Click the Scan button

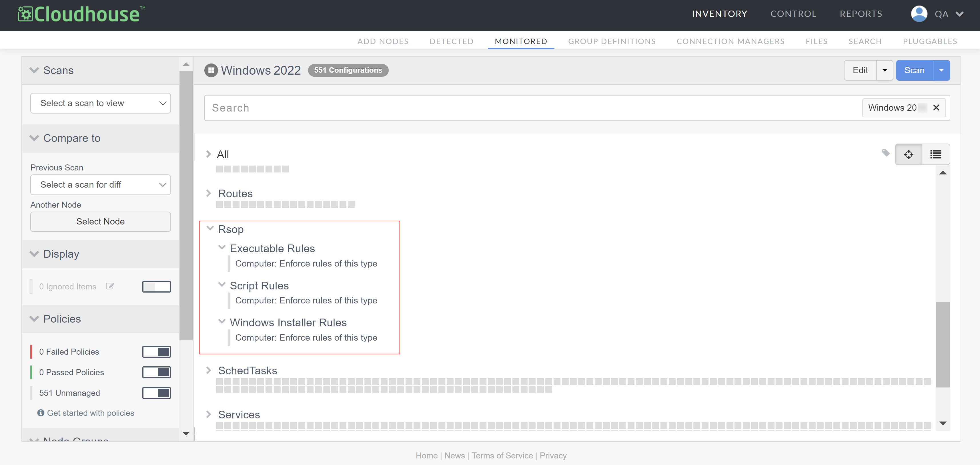click(915, 70)
